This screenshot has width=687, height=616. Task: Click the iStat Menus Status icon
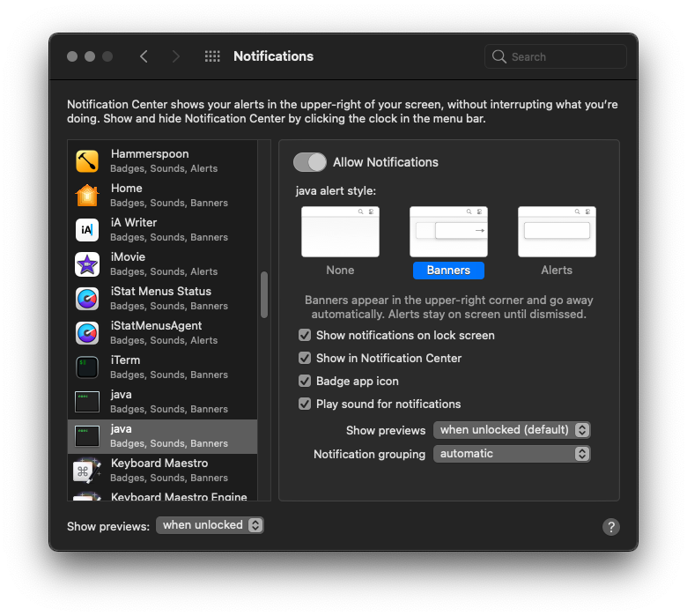coord(87,299)
